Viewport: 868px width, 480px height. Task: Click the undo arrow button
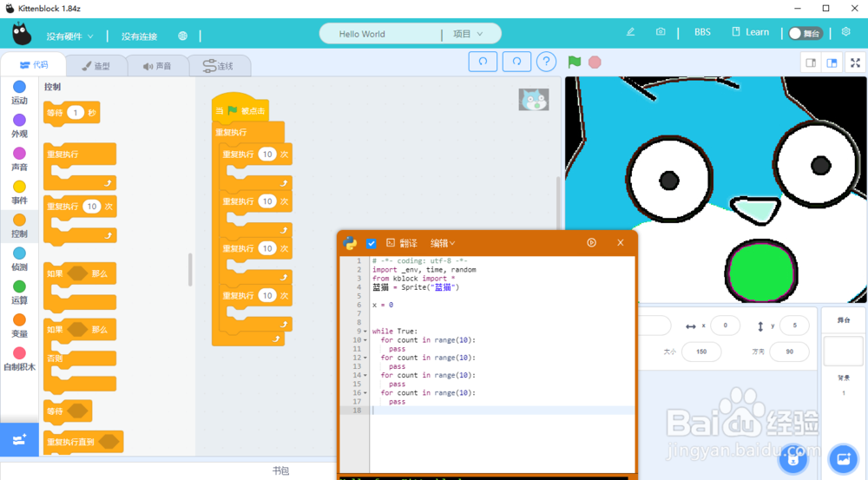(483, 62)
